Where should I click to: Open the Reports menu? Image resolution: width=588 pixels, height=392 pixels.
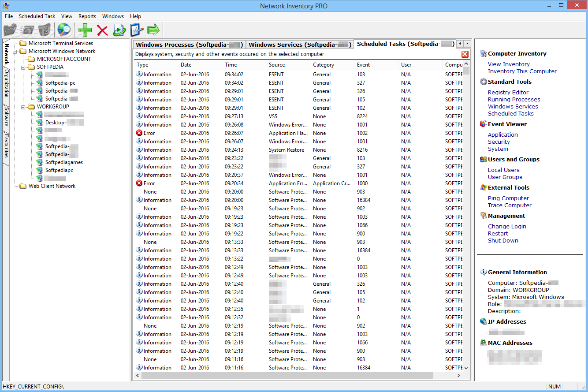(87, 16)
